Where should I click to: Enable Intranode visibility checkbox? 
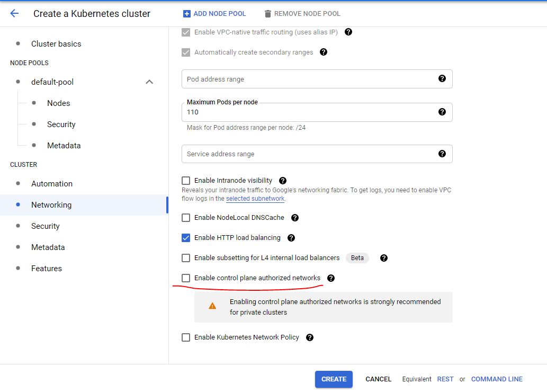pyautogui.click(x=186, y=181)
